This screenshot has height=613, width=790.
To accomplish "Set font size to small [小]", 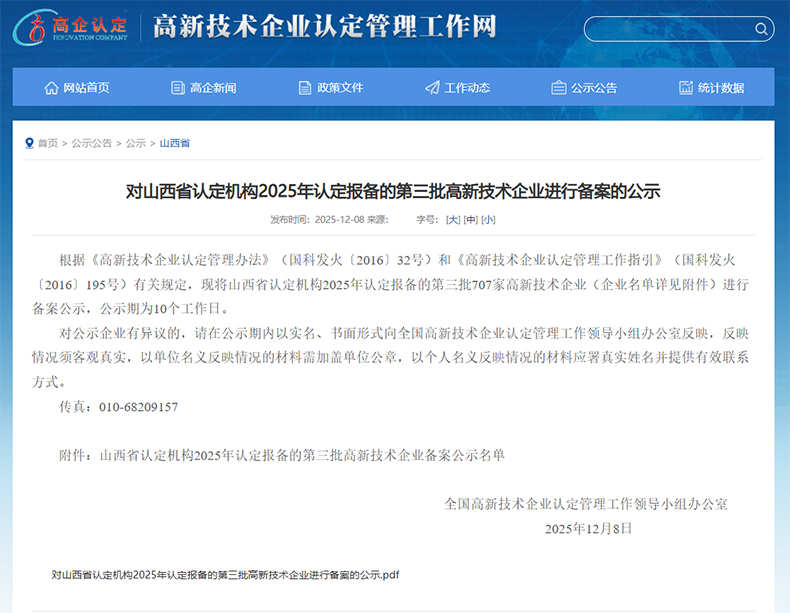I will pos(488,219).
